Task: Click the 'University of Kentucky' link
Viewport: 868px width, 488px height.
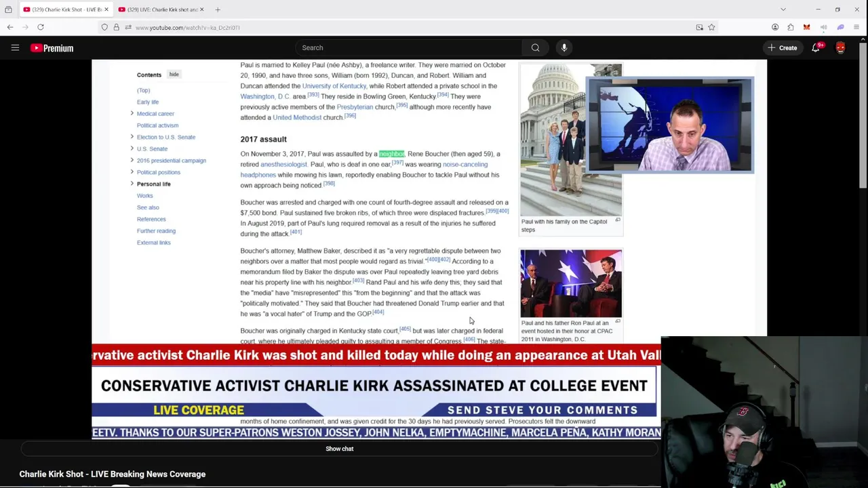Action: tap(334, 86)
